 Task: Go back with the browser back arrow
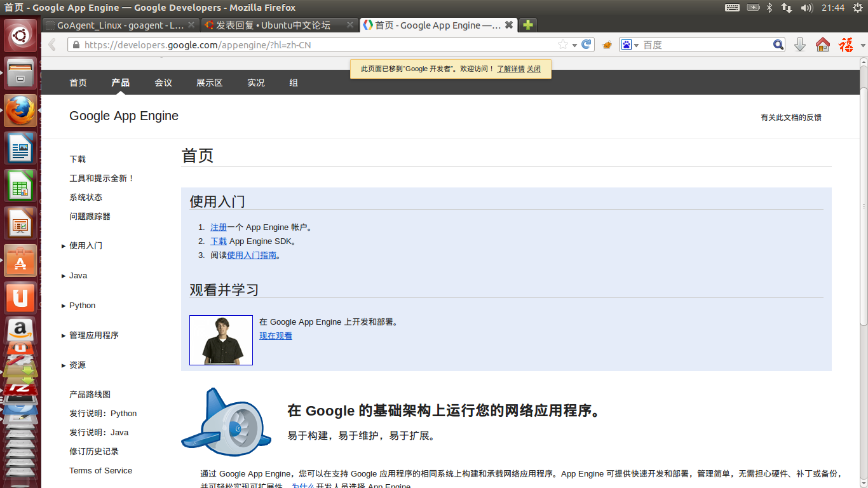click(x=52, y=44)
